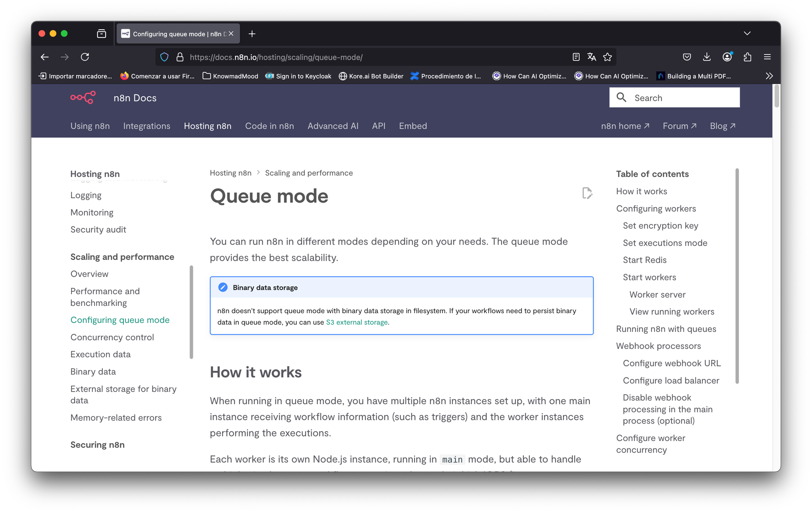Screen dimensions: 812x513
Task: Open the extensions puzzle icon
Action: click(747, 57)
